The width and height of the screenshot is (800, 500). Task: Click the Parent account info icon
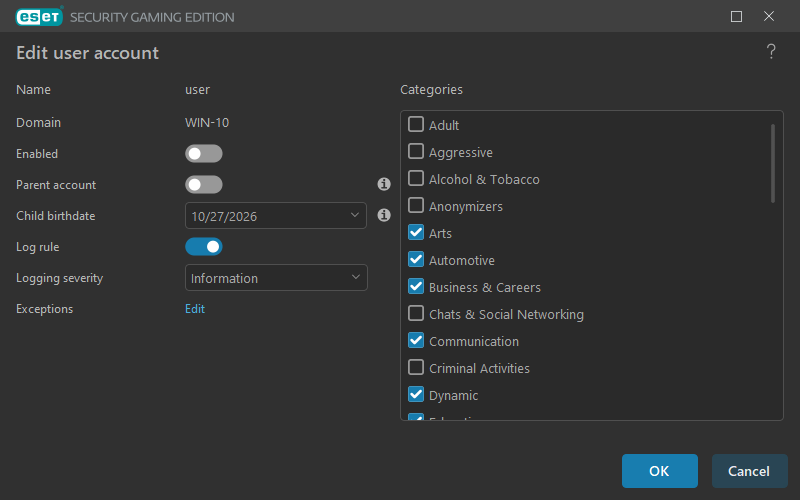coord(384,184)
